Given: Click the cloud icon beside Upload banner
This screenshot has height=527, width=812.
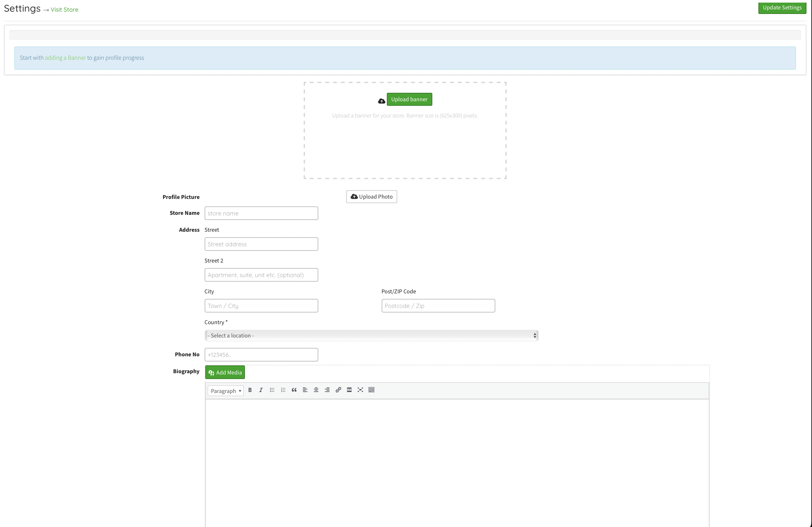Looking at the screenshot, I should point(382,101).
